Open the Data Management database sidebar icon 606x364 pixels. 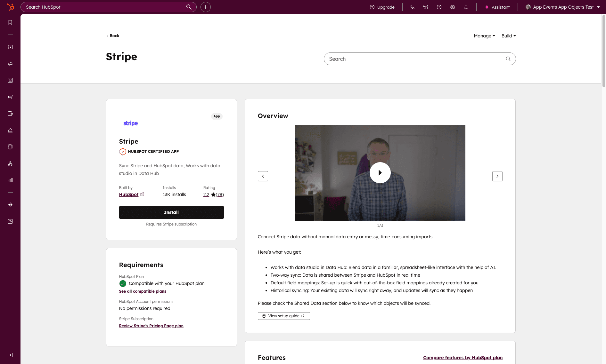(10, 147)
